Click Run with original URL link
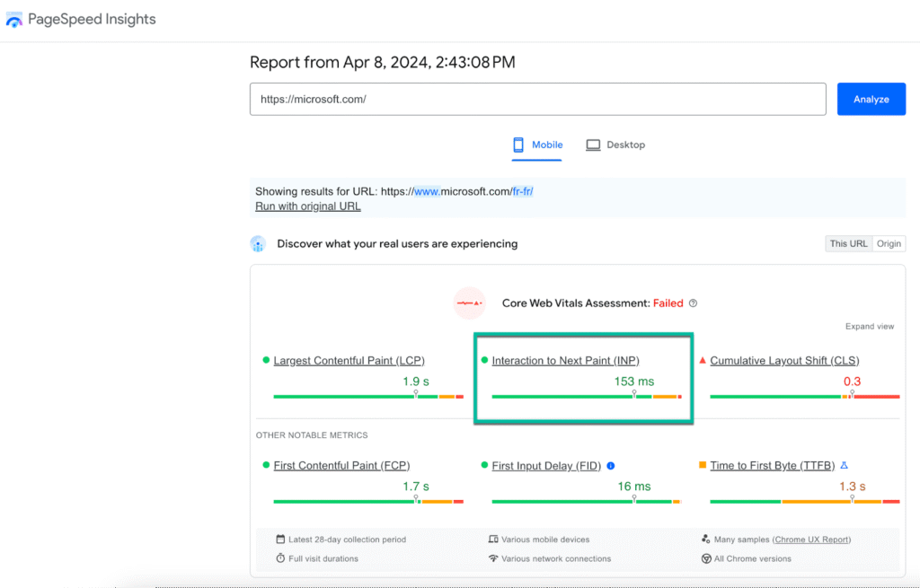Viewport: 920px width, 588px height. coord(308,206)
